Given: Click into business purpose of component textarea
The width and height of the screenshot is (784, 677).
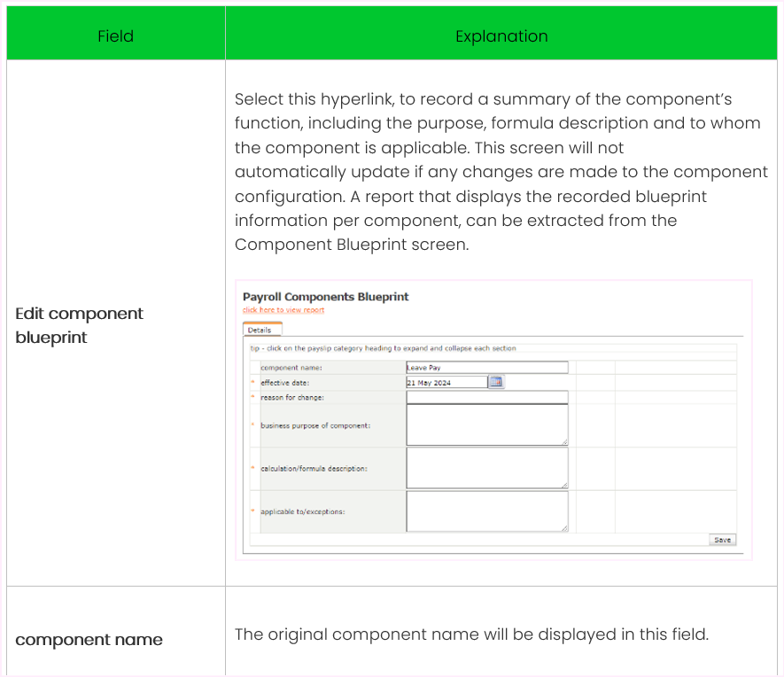Looking at the screenshot, I should 486,424.
